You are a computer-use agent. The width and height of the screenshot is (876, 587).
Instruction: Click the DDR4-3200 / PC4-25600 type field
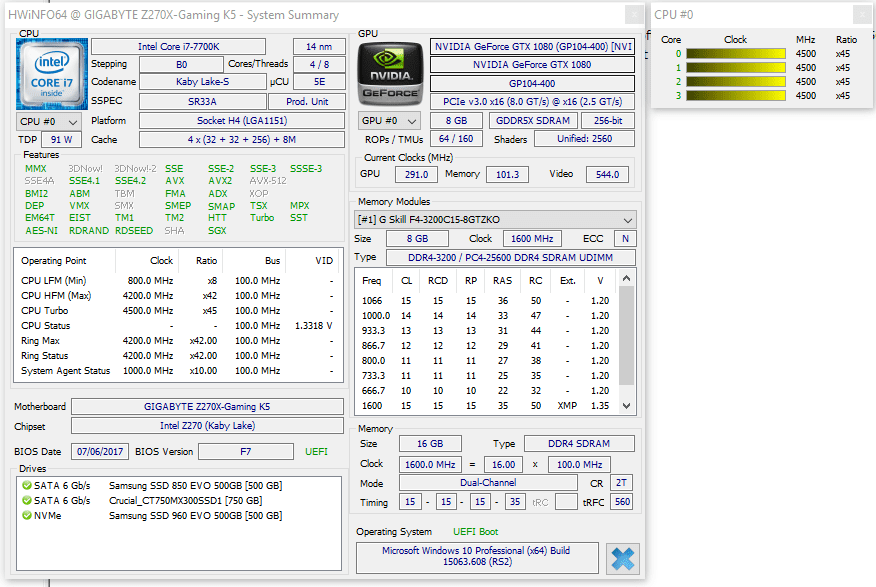(511, 257)
